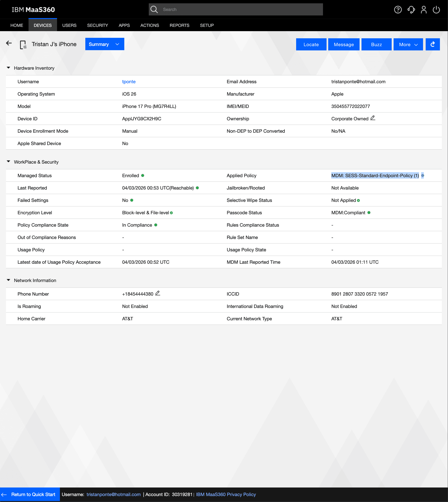Click arrow icon in Return to Quick Start

click(x=4, y=495)
